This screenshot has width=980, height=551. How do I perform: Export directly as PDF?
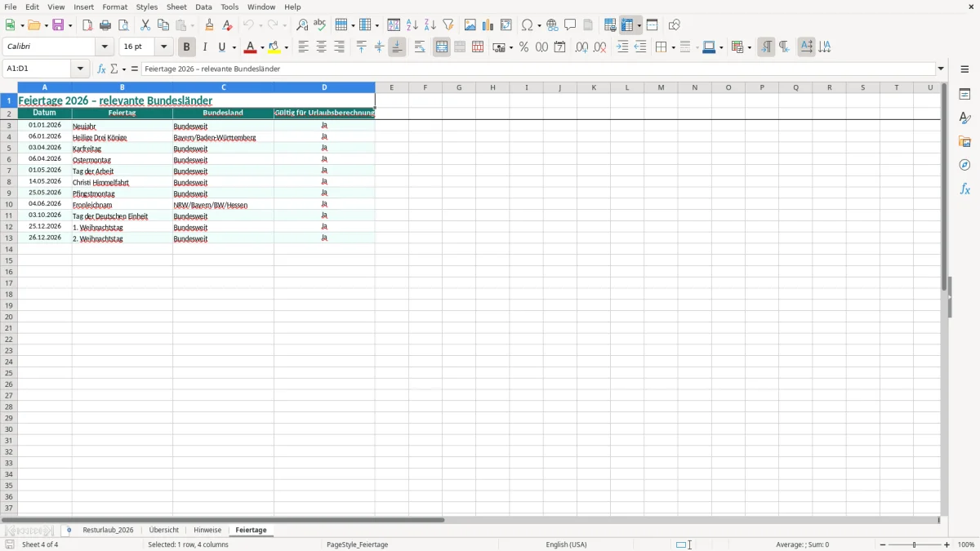(87, 25)
